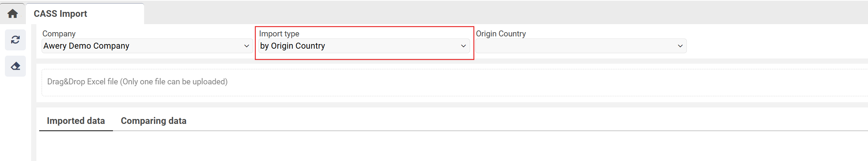Click the "by Origin Country" selected value
This screenshot has width=868, height=161.
click(x=293, y=46)
